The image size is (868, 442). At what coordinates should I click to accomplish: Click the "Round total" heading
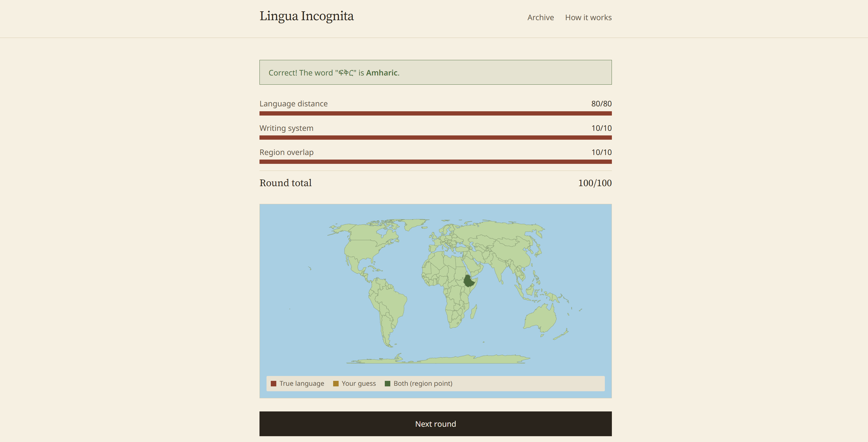click(285, 183)
